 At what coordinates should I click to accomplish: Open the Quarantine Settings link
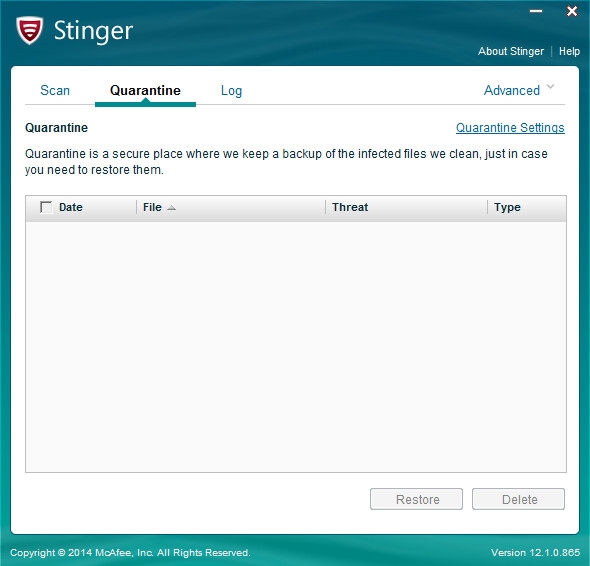(x=510, y=128)
